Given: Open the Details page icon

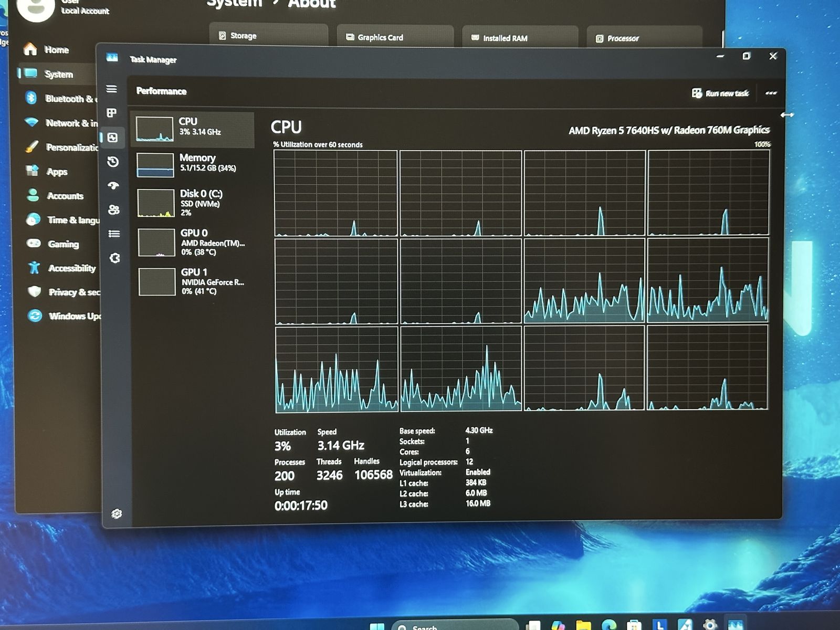Looking at the screenshot, I should coord(114,234).
